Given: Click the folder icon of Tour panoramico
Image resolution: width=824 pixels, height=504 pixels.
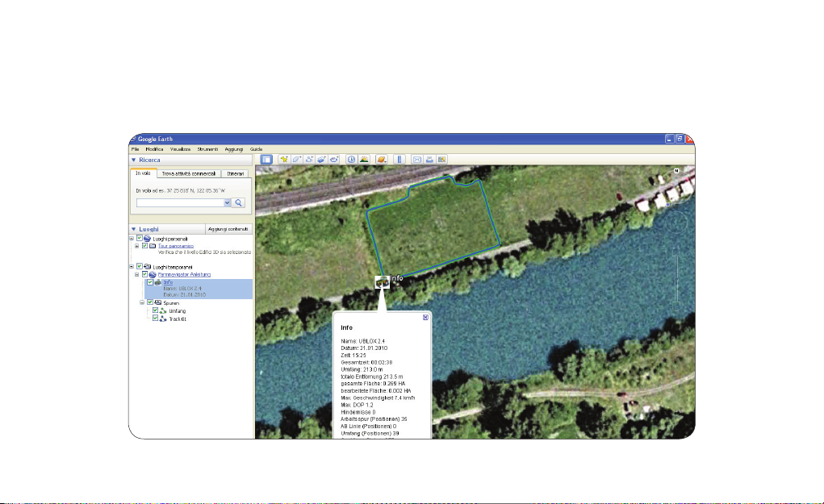Looking at the screenshot, I should [x=153, y=246].
